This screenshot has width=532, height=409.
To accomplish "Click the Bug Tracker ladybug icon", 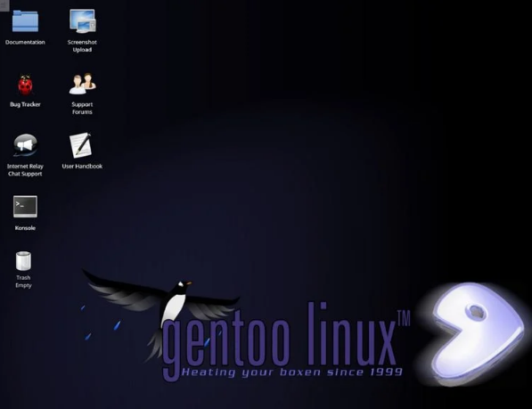I will pos(25,85).
